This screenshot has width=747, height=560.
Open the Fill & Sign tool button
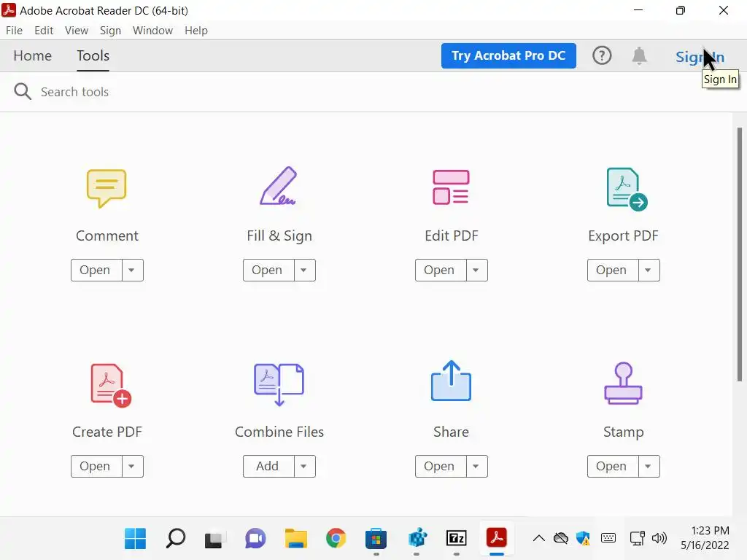click(x=268, y=270)
